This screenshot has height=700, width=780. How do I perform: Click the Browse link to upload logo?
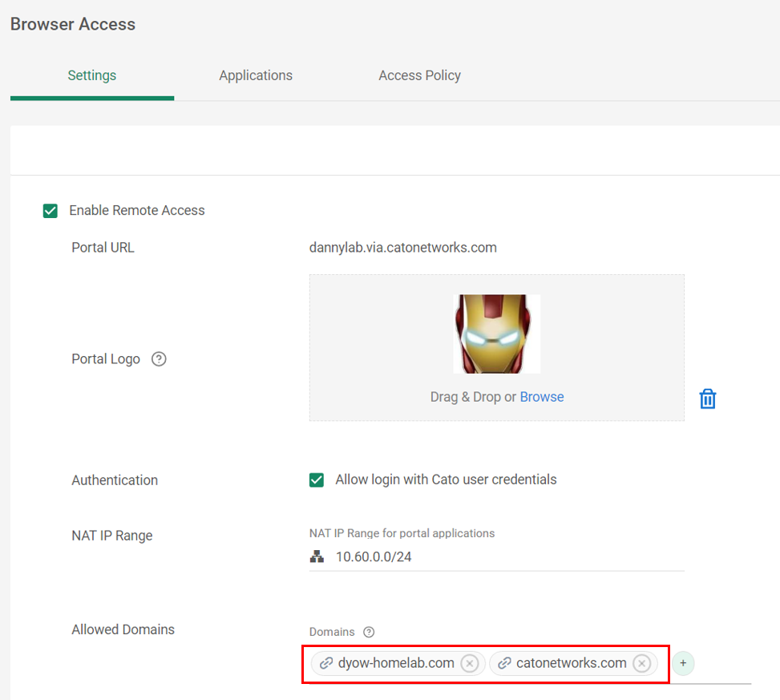(x=542, y=397)
